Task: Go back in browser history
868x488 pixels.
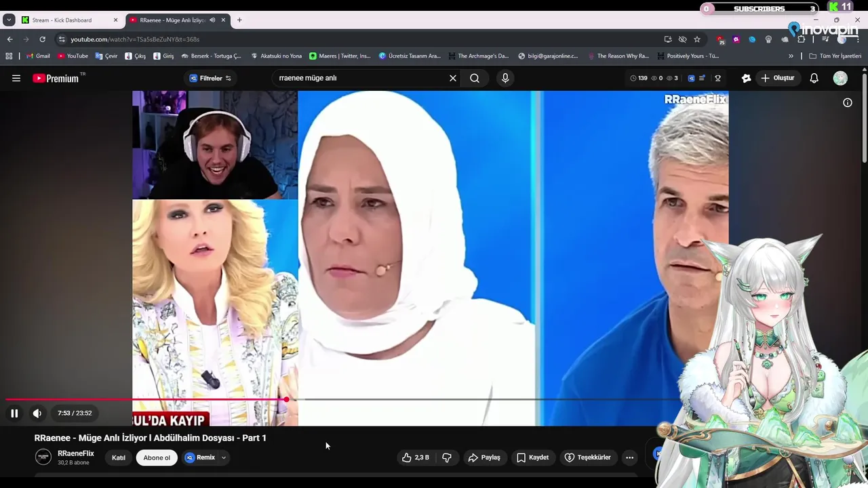Action: point(9,39)
